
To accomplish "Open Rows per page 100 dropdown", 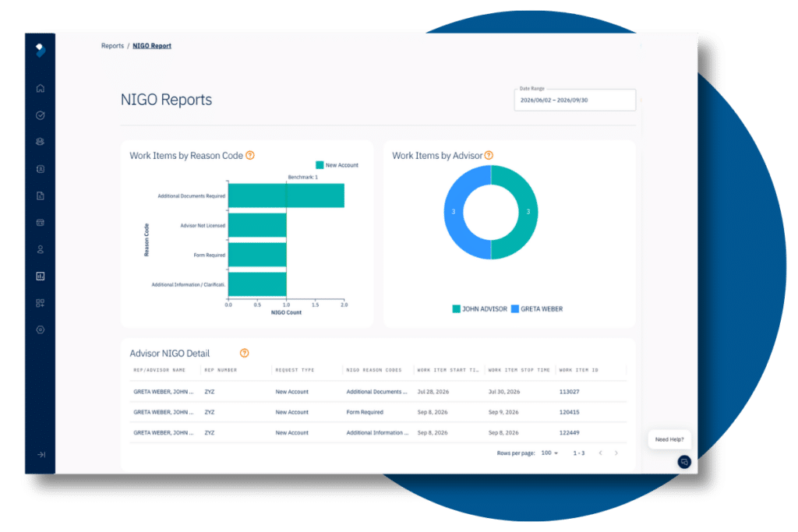I will click(x=549, y=453).
